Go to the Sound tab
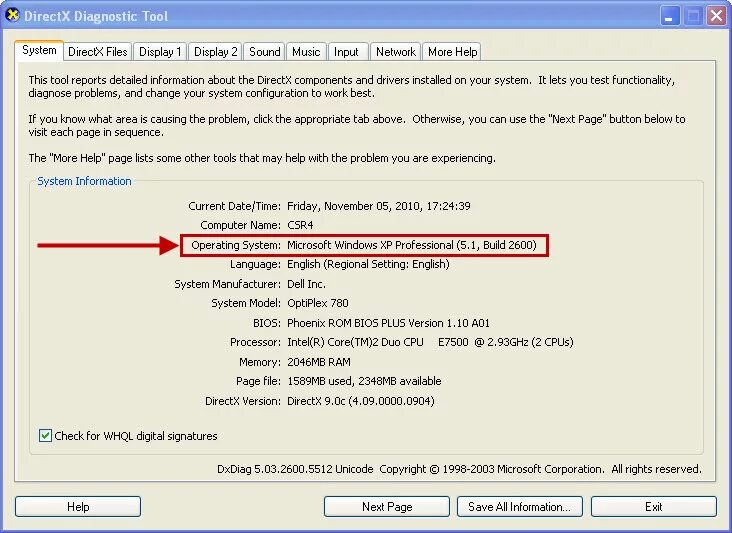 pyautogui.click(x=265, y=52)
